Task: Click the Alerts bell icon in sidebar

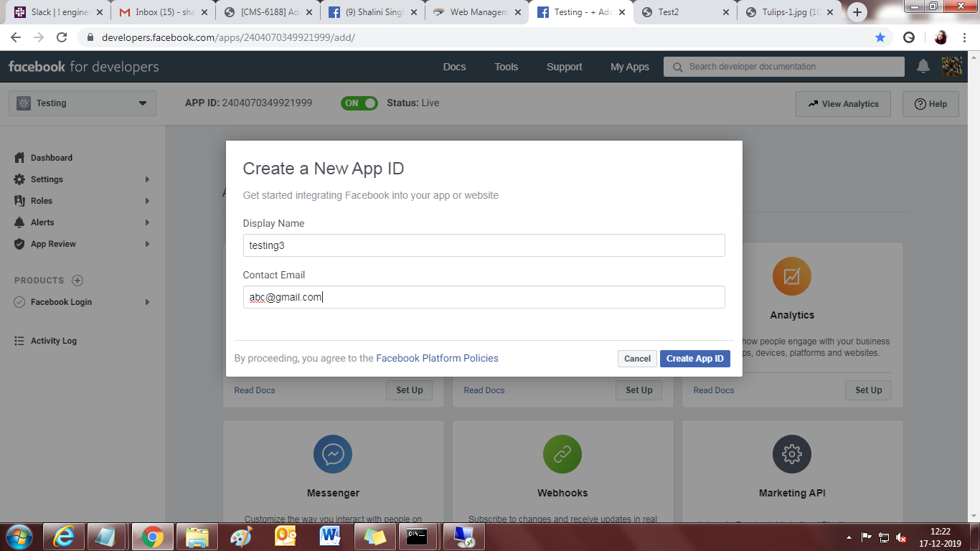Action: tap(19, 222)
